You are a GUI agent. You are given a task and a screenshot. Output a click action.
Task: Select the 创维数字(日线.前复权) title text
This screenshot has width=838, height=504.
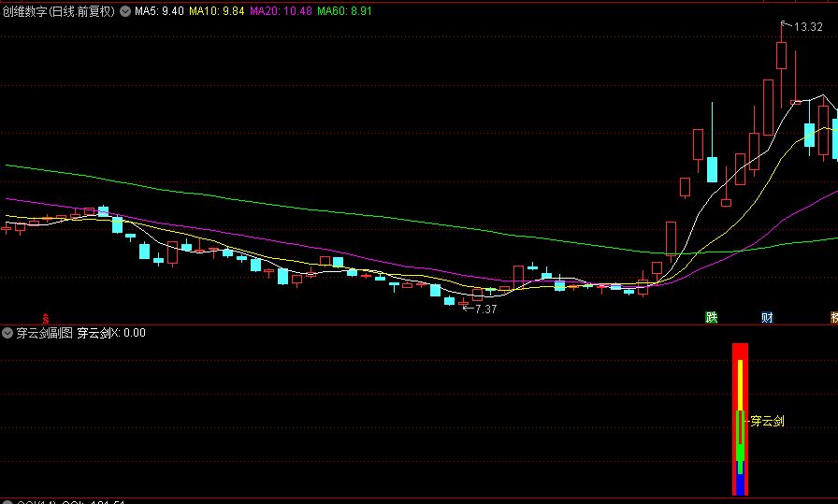[59, 11]
